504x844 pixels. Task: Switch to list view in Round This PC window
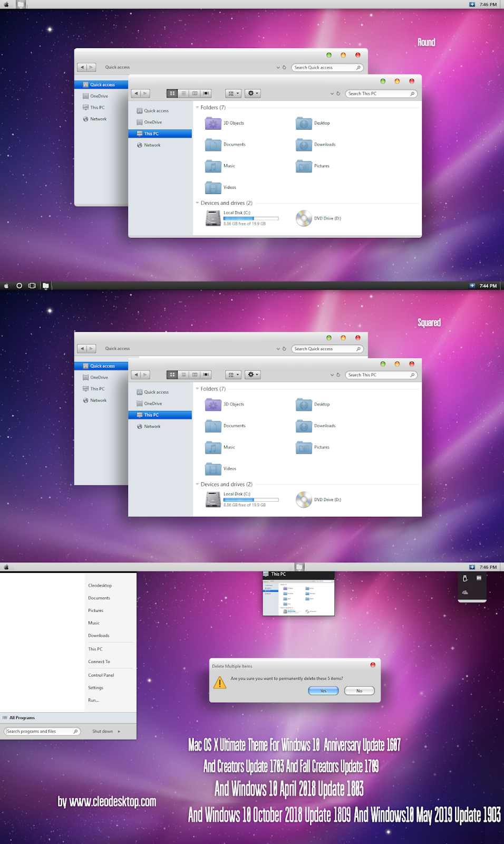pos(183,93)
